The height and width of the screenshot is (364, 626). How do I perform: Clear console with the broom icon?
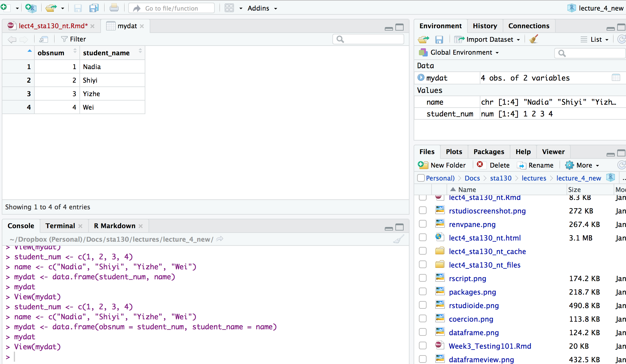click(x=399, y=239)
